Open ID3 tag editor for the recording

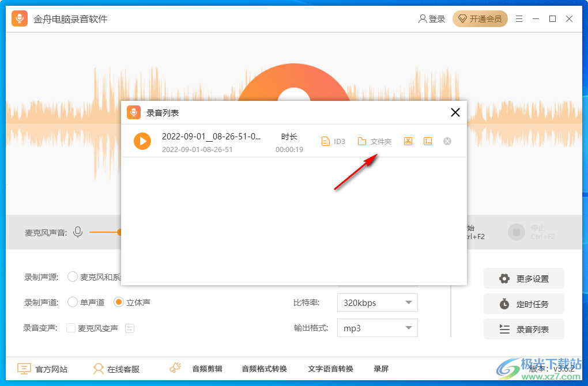[333, 141]
